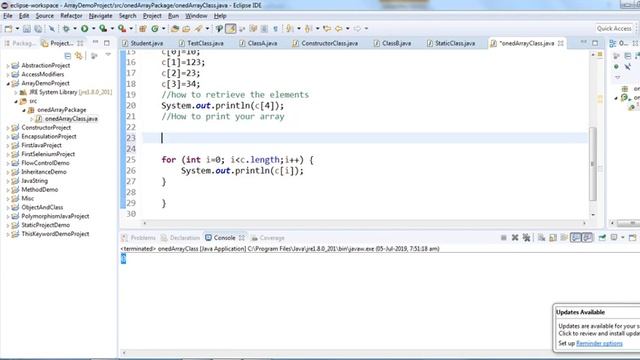The height and width of the screenshot is (360, 640).
Task: Switch to the ClassA.java editor tab
Action: point(258,43)
